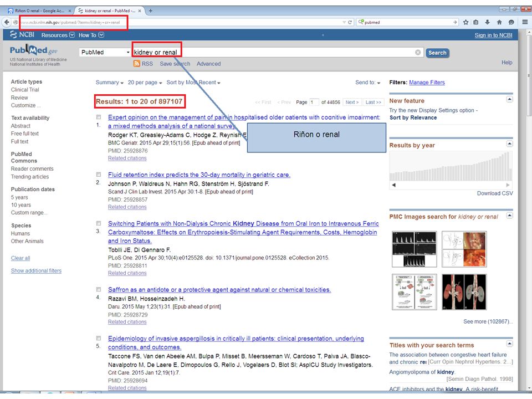Go to browser search with arrow icon
The height and width of the screenshot is (399, 532).
click(x=455, y=22)
